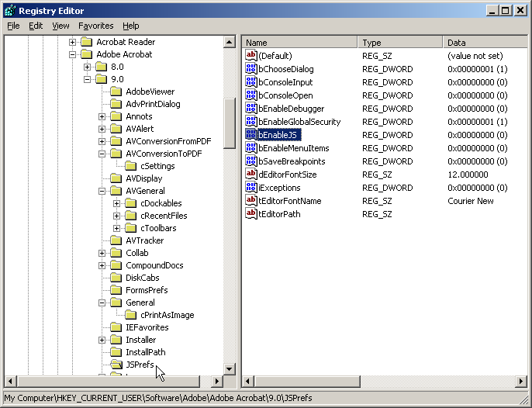The width and height of the screenshot is (532, 408).
Task: Click the string icon beside (Default) value
Action: (x=251, y=56)
